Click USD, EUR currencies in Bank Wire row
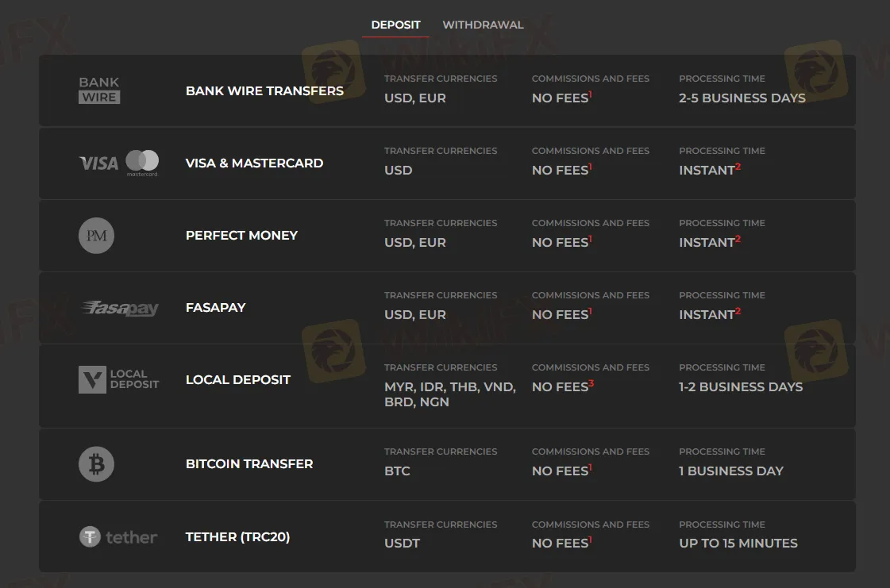 click(415, 98)
